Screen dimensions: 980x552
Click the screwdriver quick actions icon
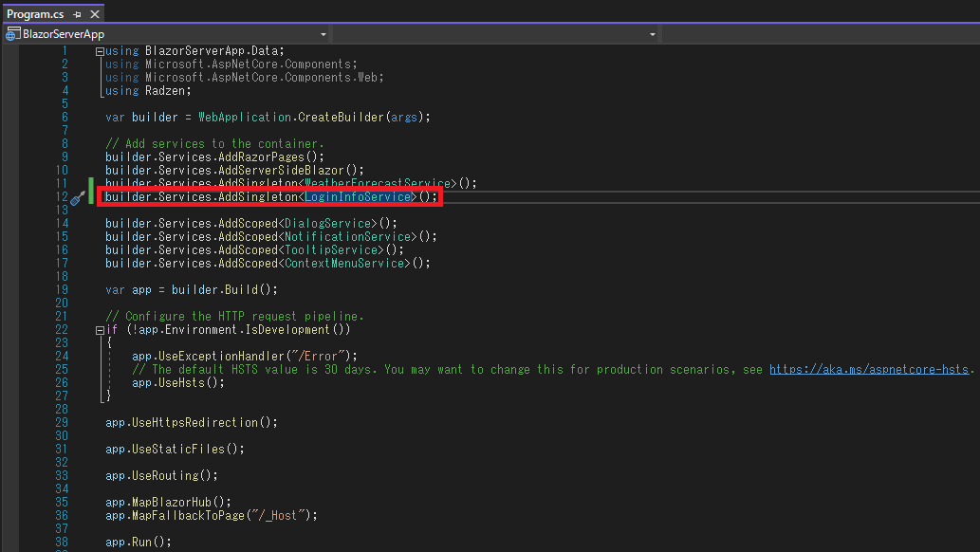[78, 198]
